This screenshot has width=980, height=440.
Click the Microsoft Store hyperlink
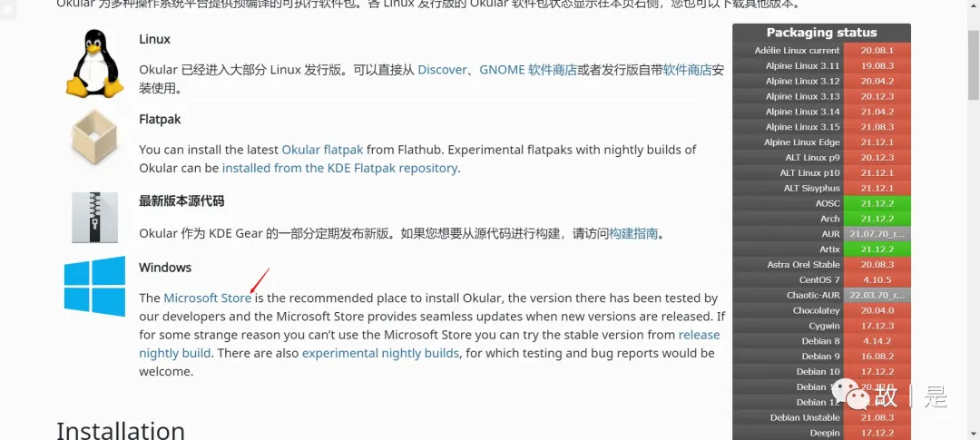[x=207, y=298]
